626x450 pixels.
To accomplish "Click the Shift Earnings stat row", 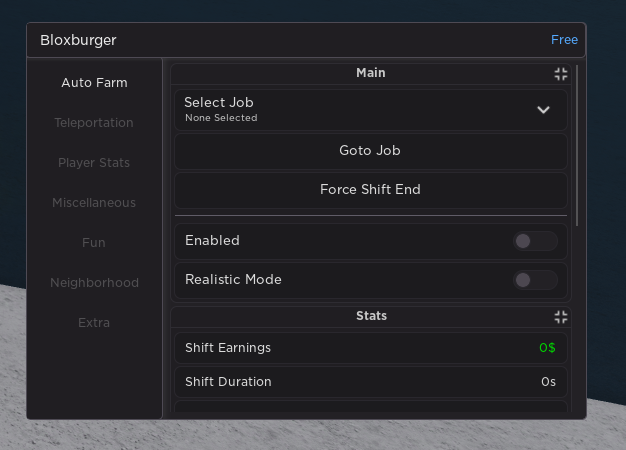I will [370, 348].
